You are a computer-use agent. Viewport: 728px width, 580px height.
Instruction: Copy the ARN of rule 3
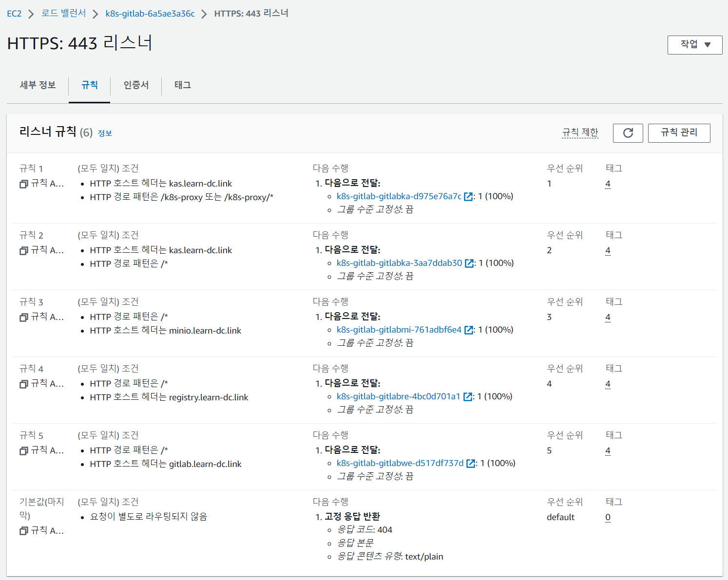pyautogui.click(x=23, y=318)
